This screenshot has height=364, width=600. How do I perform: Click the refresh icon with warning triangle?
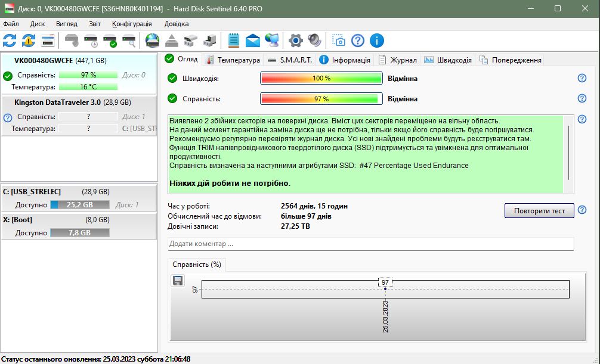click(29, 41)
